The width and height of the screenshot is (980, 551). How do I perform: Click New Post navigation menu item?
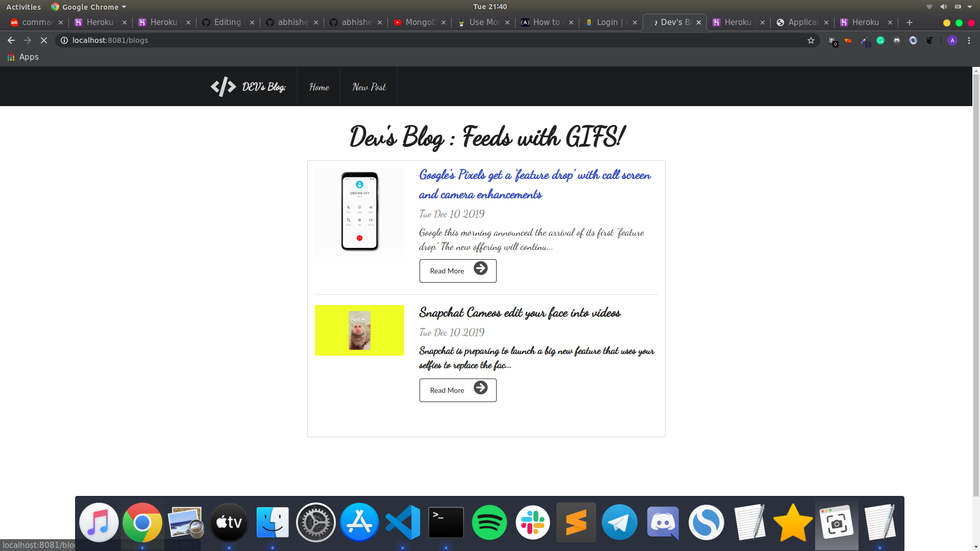click(369, 86)
